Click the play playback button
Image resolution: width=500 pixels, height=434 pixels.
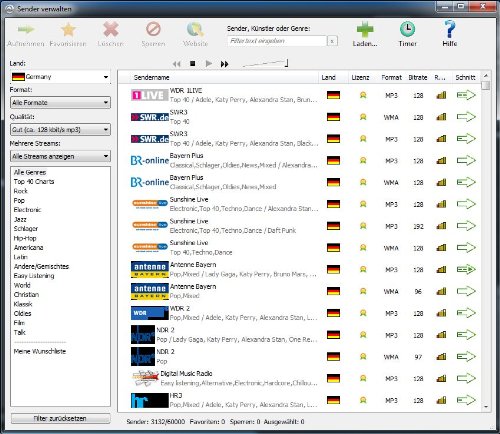[209, 63]
